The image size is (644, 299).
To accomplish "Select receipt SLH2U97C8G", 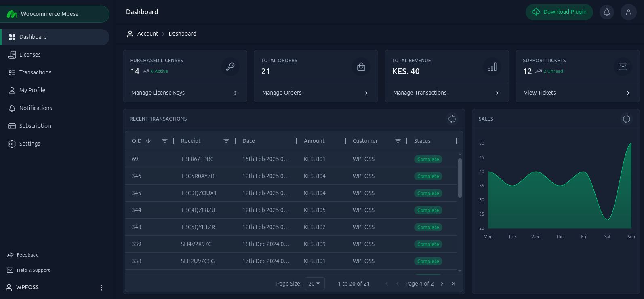I will pyautogui.click(x=198, y=261).
